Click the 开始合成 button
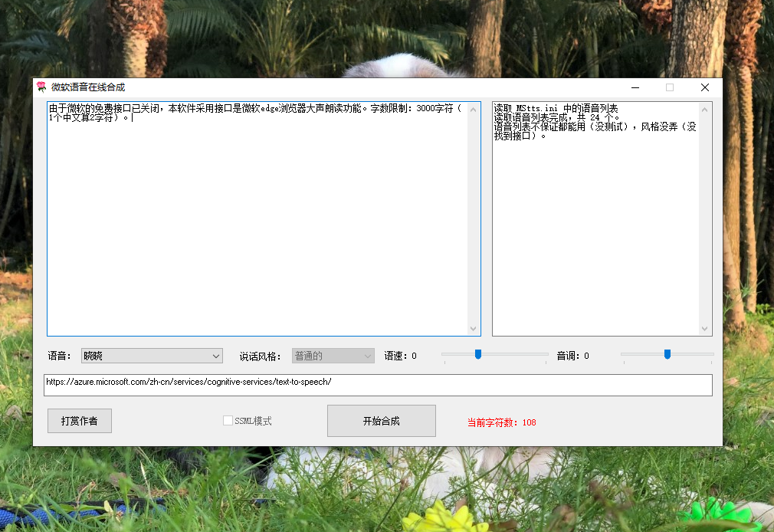 click(x=381, y=421)
